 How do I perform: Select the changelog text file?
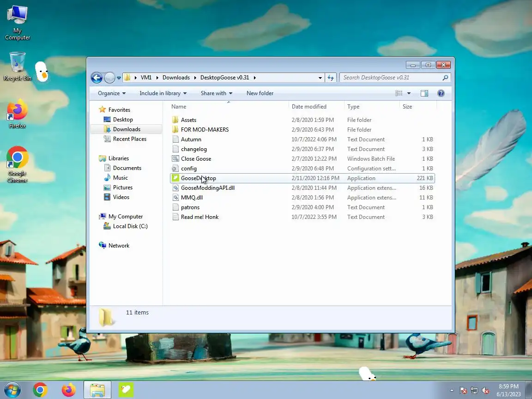point(194,149)
